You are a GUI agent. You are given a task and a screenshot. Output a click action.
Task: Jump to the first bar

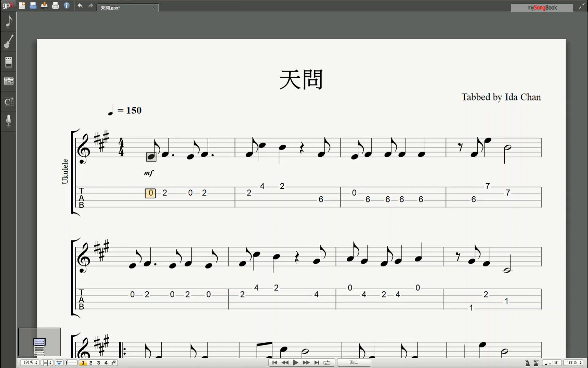click(275, 363)
